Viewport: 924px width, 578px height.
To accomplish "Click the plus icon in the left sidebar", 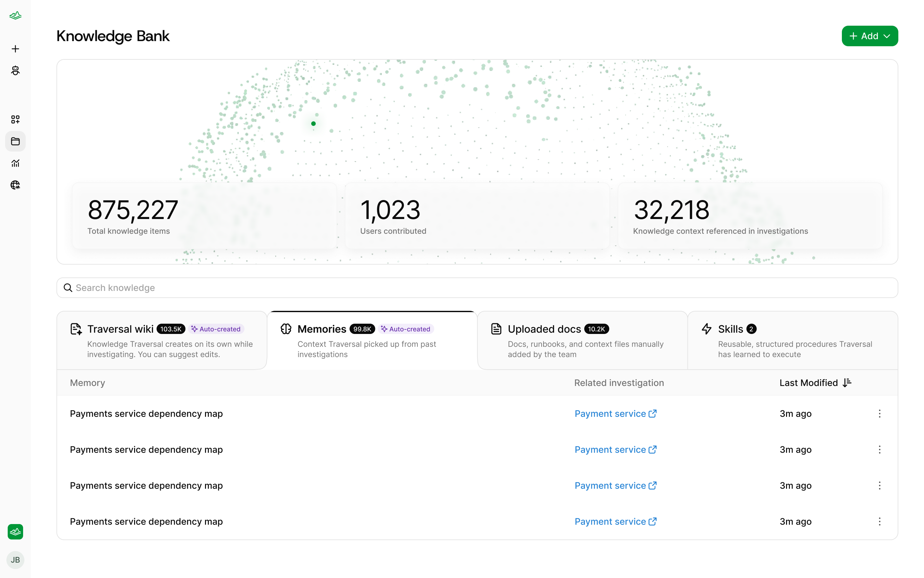I will pos(15,49).
